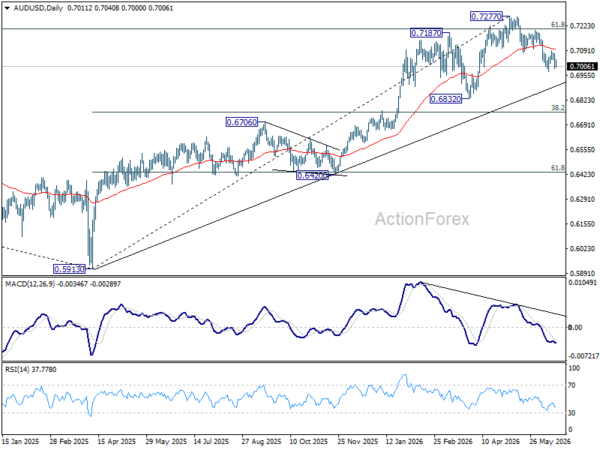Click the 0.69550 price axis value
This screenshot has width=600, height=450.
582,75
